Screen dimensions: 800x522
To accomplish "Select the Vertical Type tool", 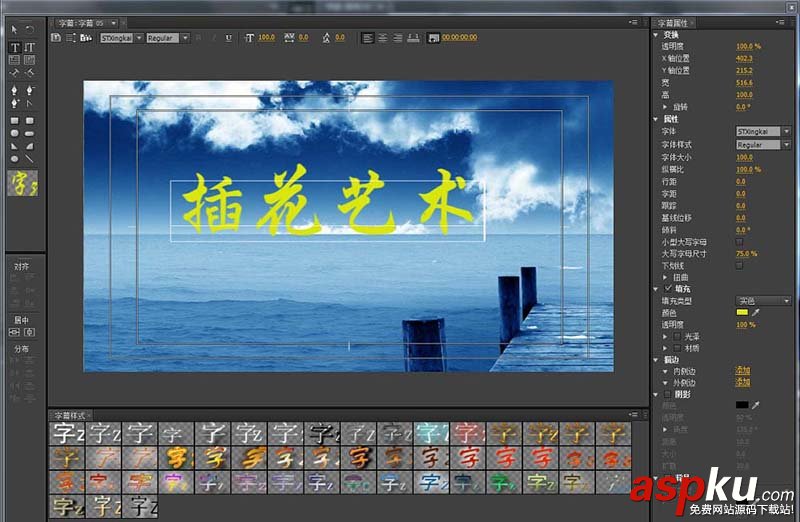I will (30, 47).
